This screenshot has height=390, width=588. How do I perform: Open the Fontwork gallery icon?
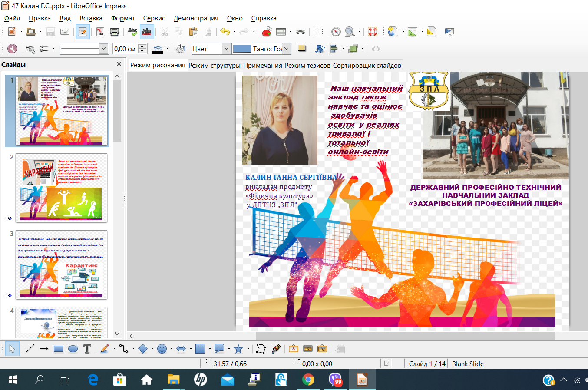[293, 349]
